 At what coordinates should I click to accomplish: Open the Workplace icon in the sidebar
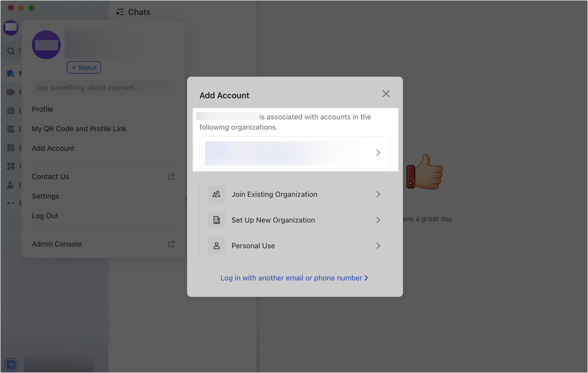(x=11, y=166)
